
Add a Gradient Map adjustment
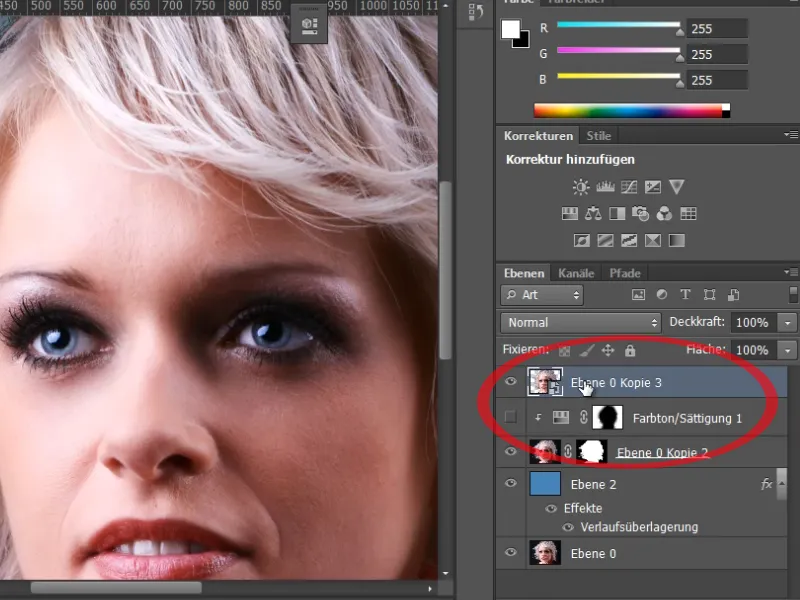click(x=677, y=240)
